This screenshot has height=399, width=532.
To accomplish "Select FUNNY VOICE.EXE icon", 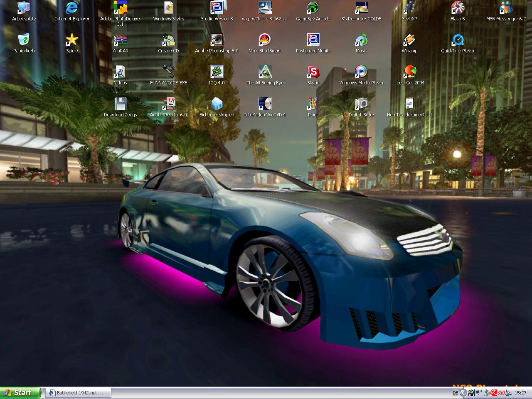I will coord(168,75).
